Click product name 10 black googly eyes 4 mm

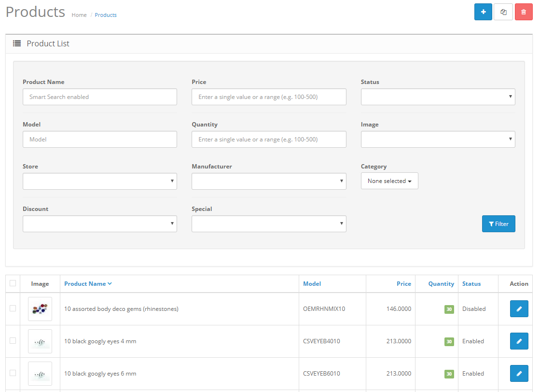click(100, 341)
